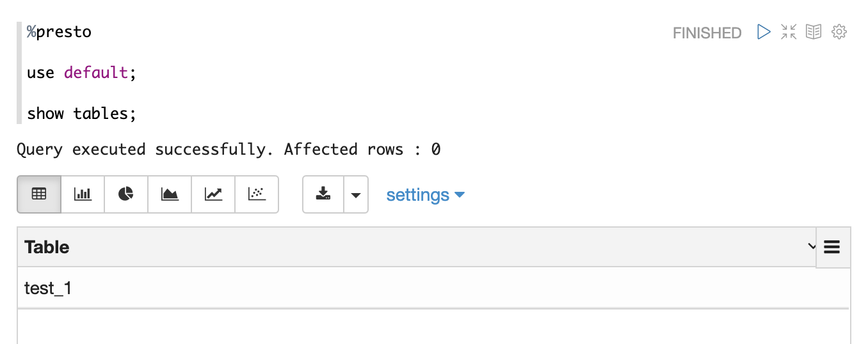
Task: Show results as scatter chart
Action: click(x=257, y=194)
